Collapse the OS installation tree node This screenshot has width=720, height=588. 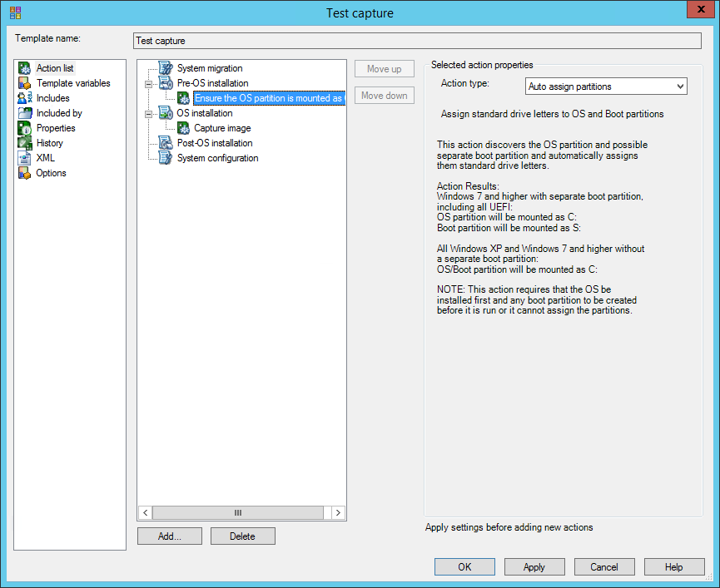click(x=148, y=113)
